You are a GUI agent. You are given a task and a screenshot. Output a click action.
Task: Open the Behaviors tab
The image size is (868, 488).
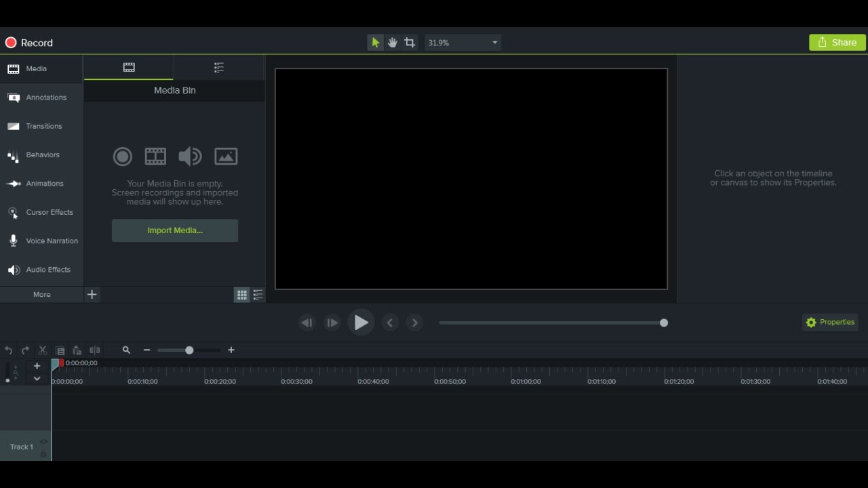pos(41,155)
